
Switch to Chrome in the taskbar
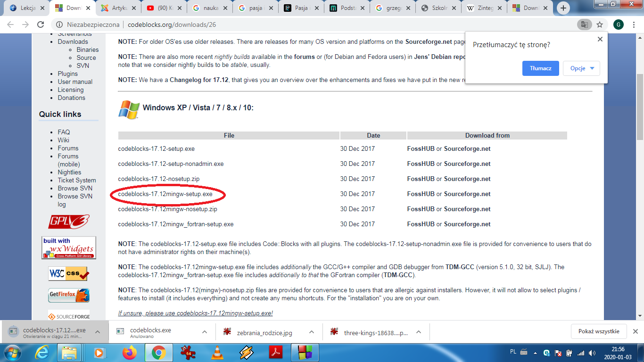pos(158,352)
